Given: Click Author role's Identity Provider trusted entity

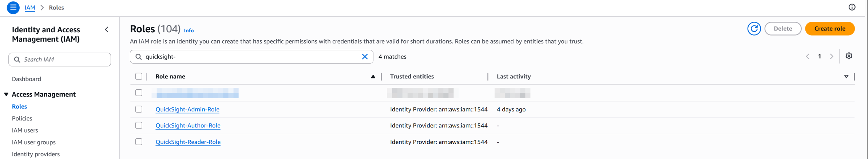Looking at the screenshot, I should tap(439, 126).
